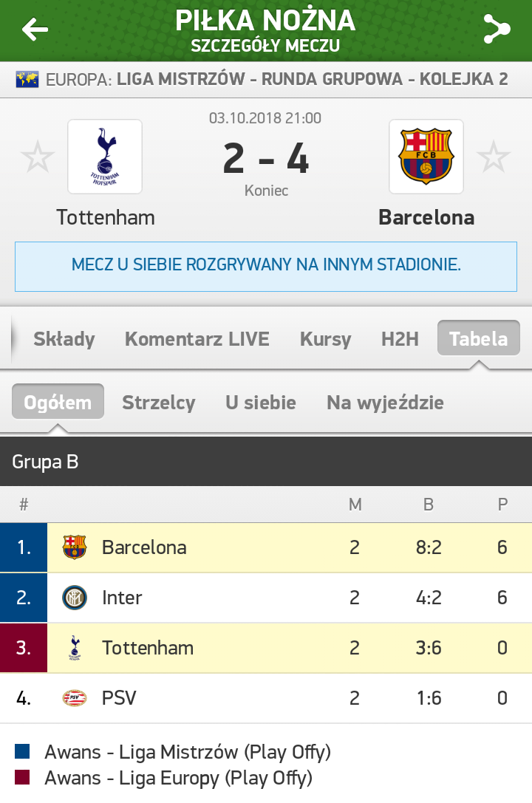Screen dimensions: 532x803
Task: Show the Strzelcy sub-tab
Action: [x=159, y=403]
